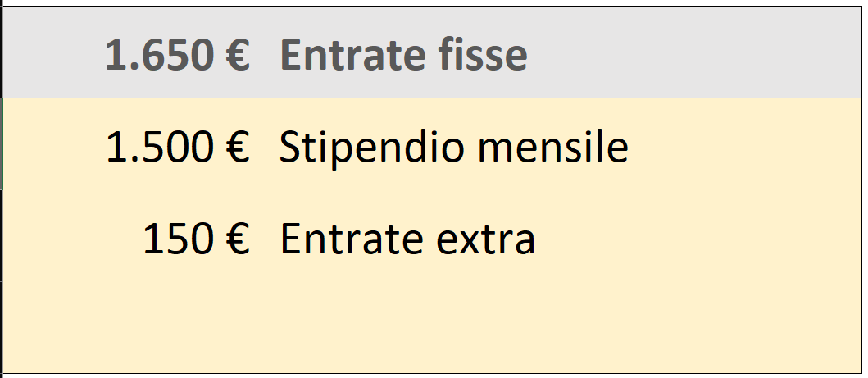Select the empty amount cell below 150 €
The height and width of the screenshot is (378, 868).
point(176,324)
